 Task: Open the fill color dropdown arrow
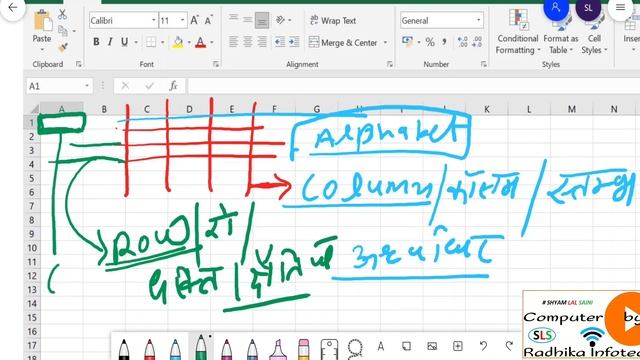(x=189, y=42)
